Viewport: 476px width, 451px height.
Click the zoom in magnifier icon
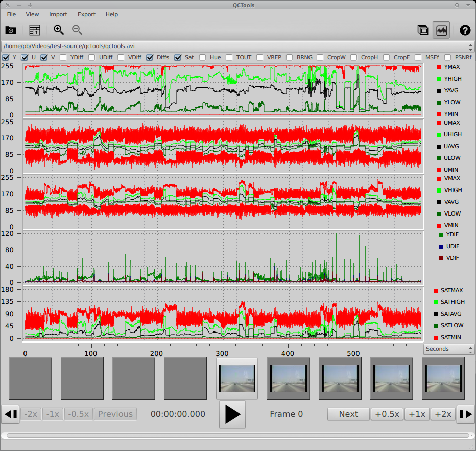point(59,30)
